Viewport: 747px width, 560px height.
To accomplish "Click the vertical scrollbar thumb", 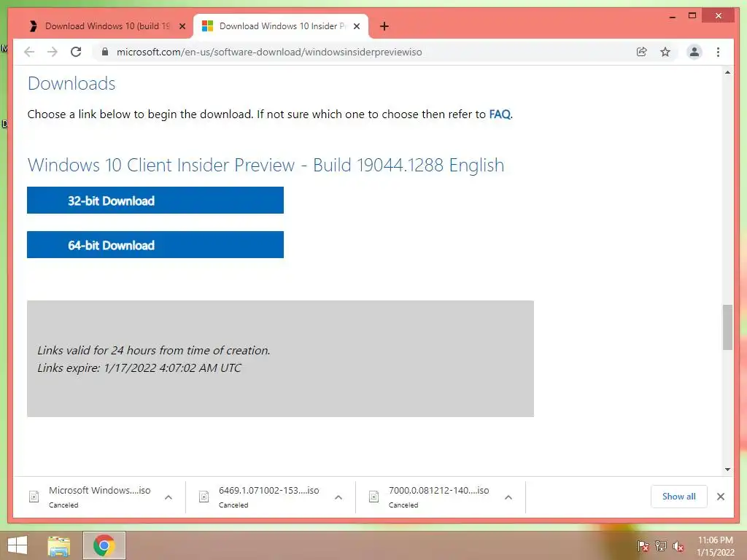I will click(x=727, y=327).
